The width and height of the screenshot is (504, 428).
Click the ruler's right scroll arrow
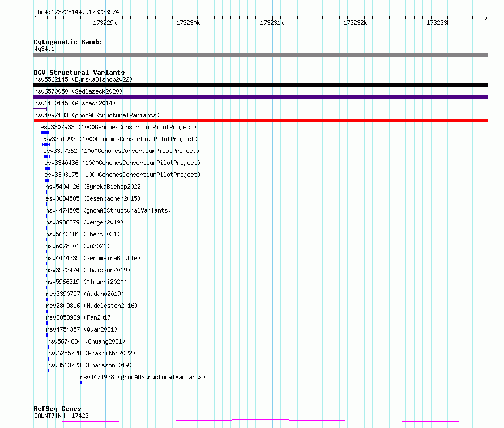coord(486,18)
